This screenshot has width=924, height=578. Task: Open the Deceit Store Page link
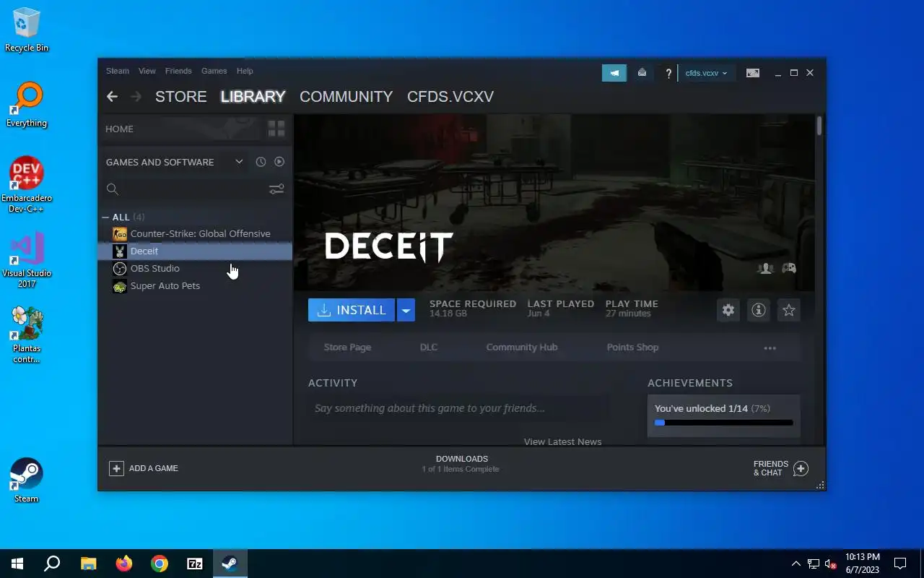click(x=347, y=347)
